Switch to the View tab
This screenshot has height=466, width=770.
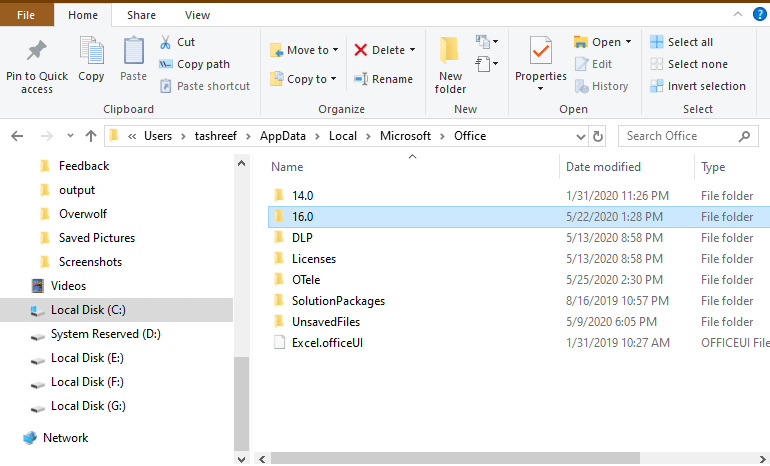click(197, 15)
